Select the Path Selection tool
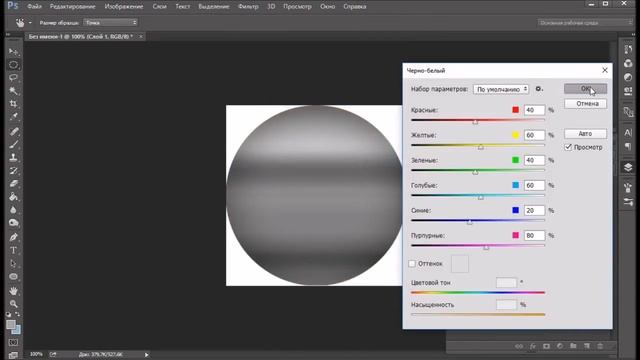Image resolution: width=640 pixels, height=360 pixels. click(x=13, y=263)
